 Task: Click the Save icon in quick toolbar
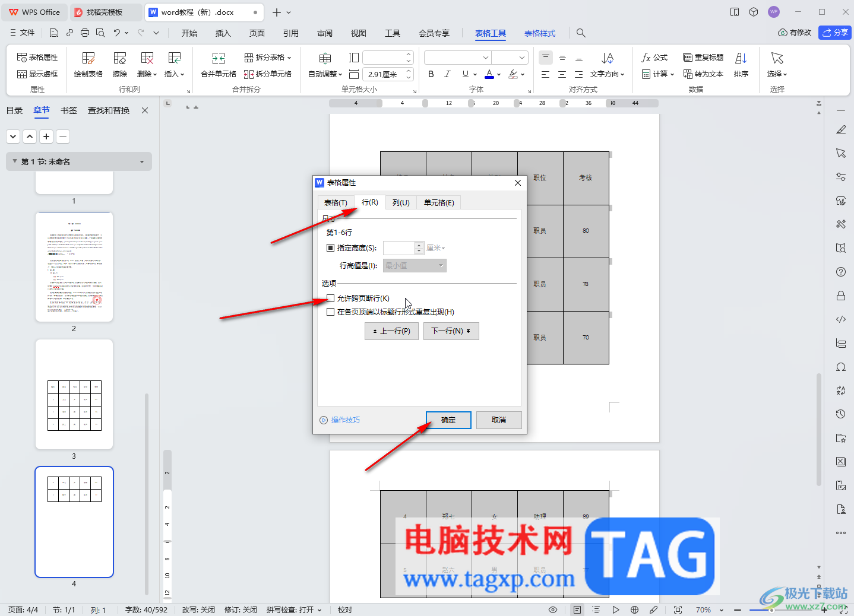tap(54, 33)
